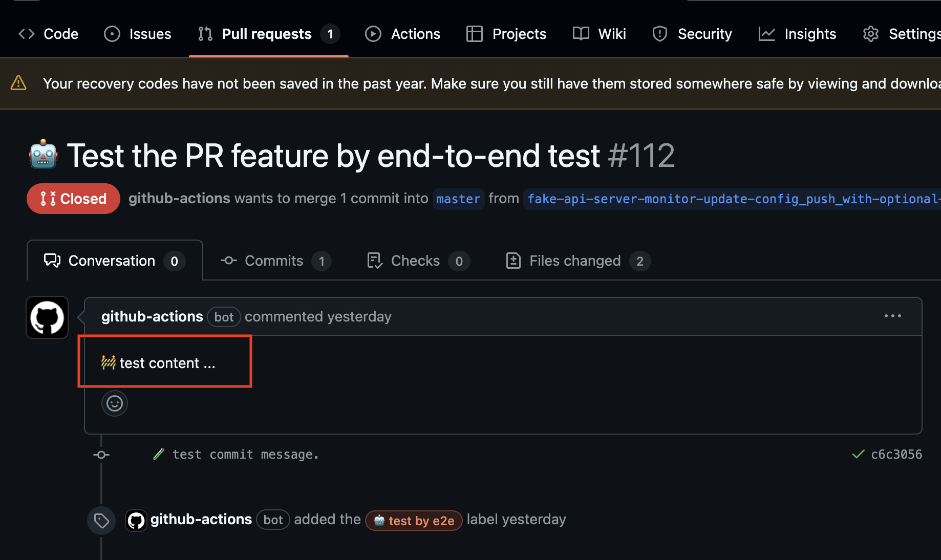This screenshot has width=941, height=560.
Task: Click the test by e2e label
Action: (x=414, y=521)
